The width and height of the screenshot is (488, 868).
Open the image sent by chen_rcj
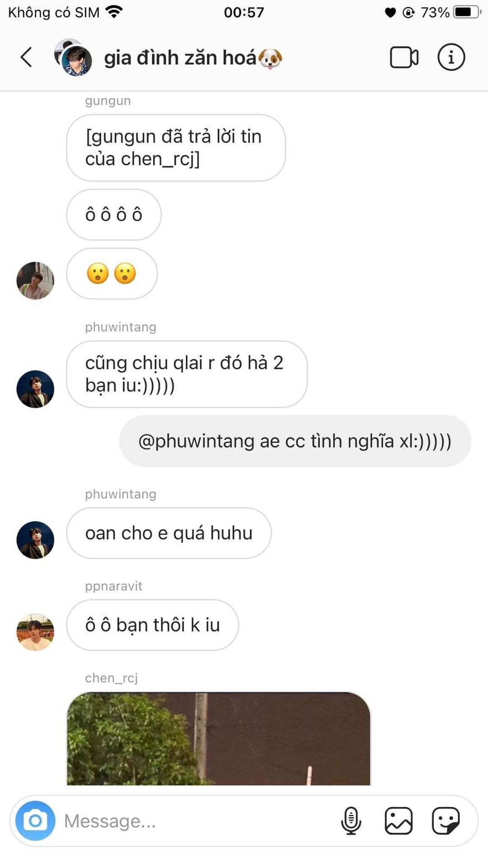pos(219,738)
